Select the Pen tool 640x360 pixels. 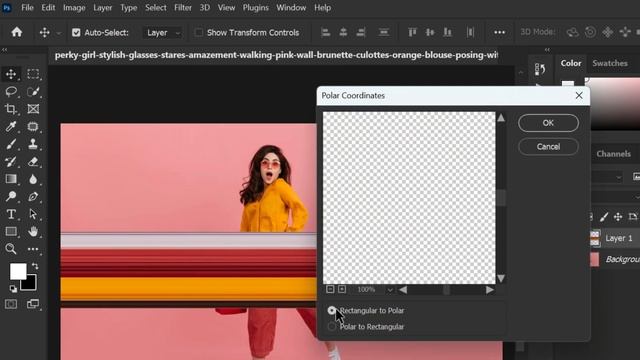tap(33, 197)
